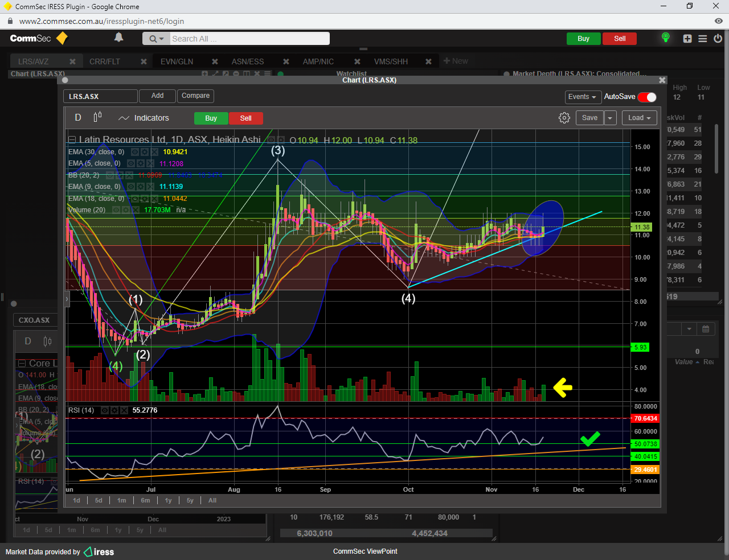729x560 pixels.
Task: Click the red Sell button in chart toolbar
Action: pyautogui.click(x=245, y=118)
